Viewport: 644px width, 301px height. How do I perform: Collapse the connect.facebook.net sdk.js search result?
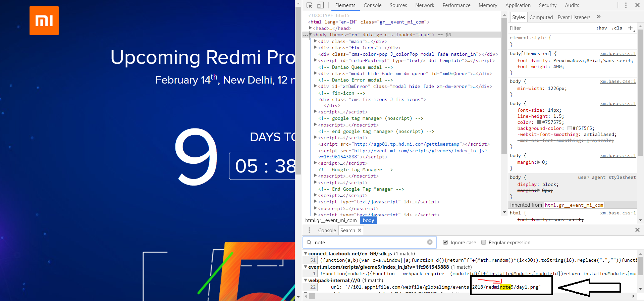tap(306, 253)
